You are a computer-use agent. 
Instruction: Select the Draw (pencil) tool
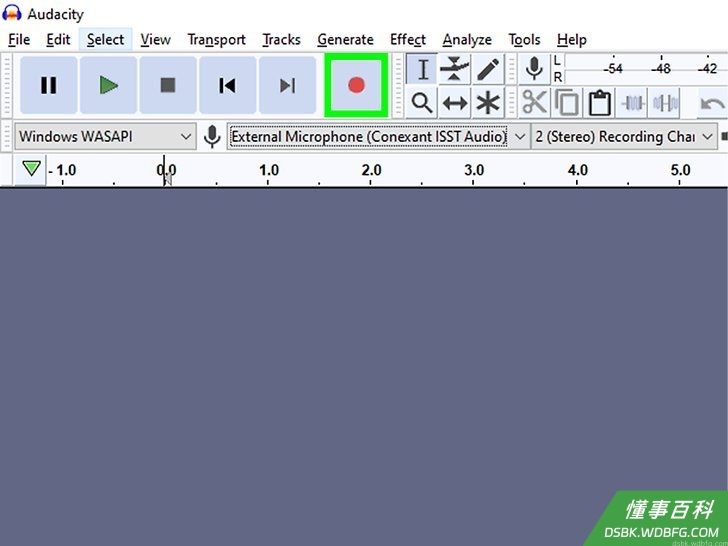click(488, 70)
